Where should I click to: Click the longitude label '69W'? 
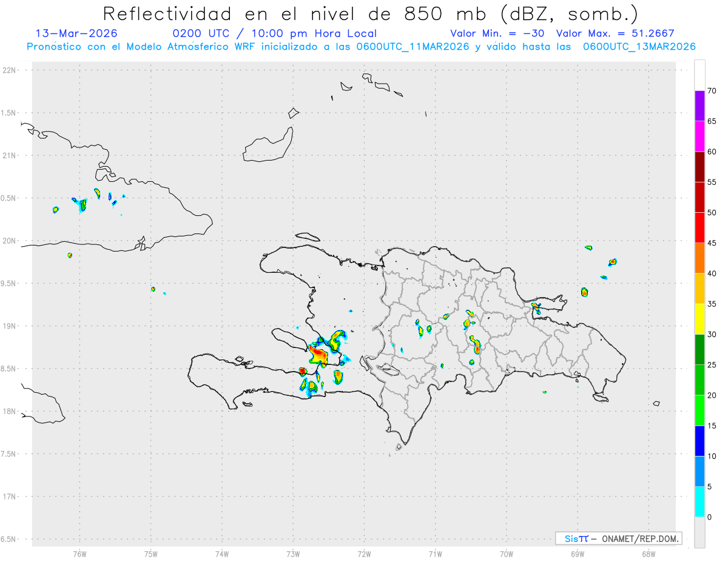pos(578,554)
